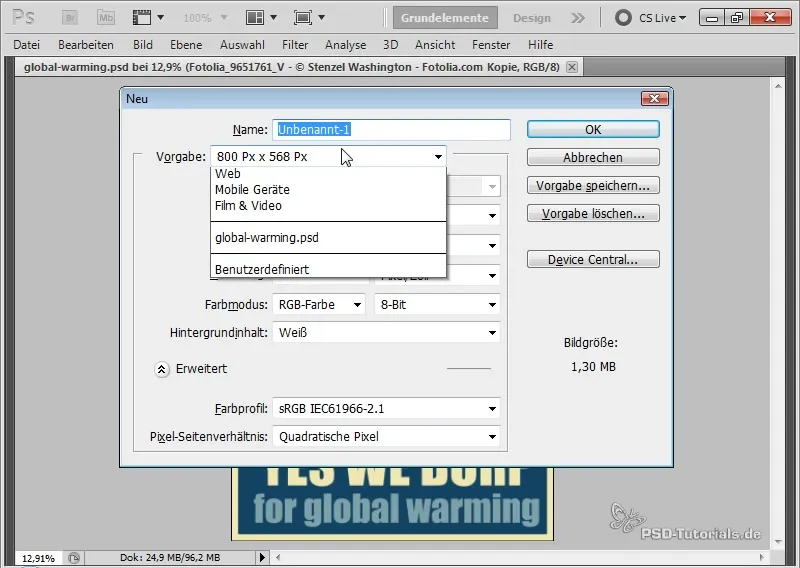Viewport: 800px width, 568px height.
Task: Open the CS Live menu
Action: click(x=651, y=18)
